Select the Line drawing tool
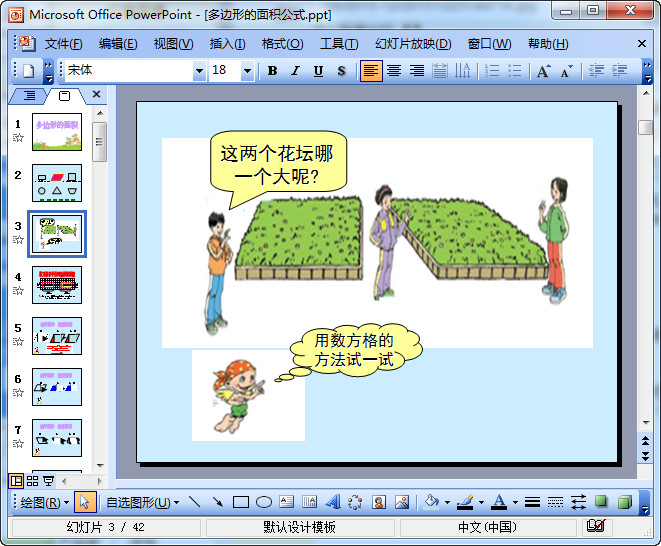Image resolution: width=661 pixels, height=546 pixels. tap(194, 502)
